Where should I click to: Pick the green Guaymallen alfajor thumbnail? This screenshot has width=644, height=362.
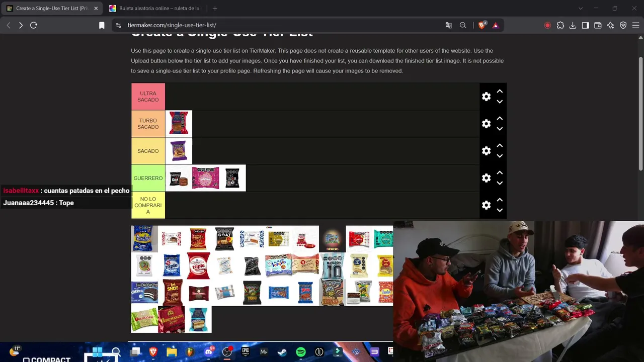(144, 320)
